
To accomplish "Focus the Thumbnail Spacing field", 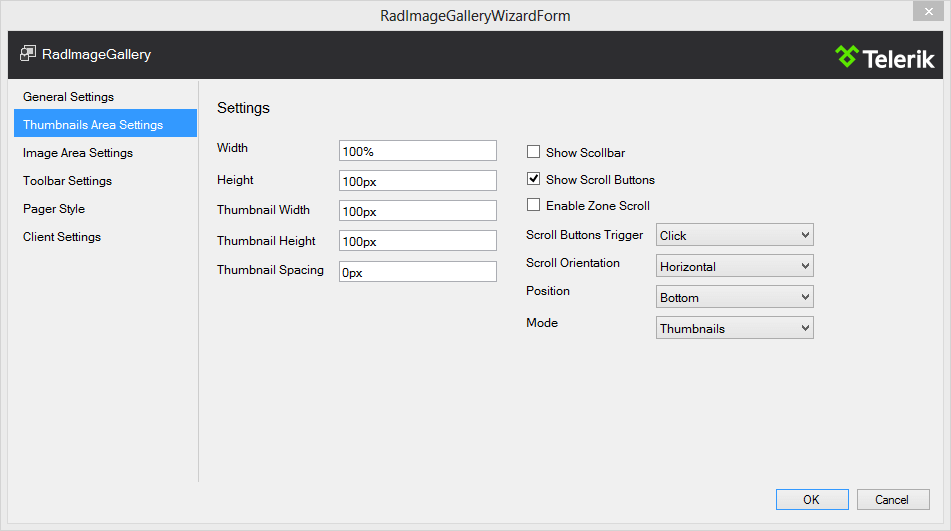I will (x=417, y=272).
